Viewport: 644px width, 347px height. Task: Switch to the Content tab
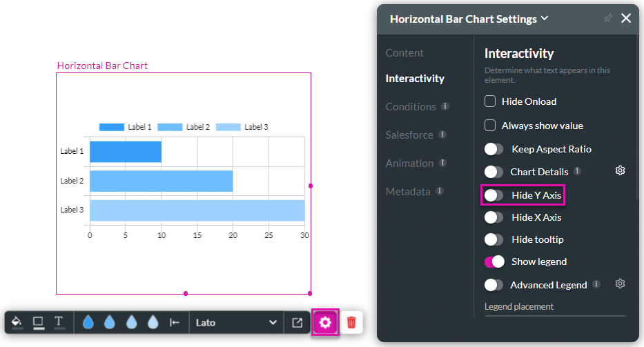[x=404, y=53]
